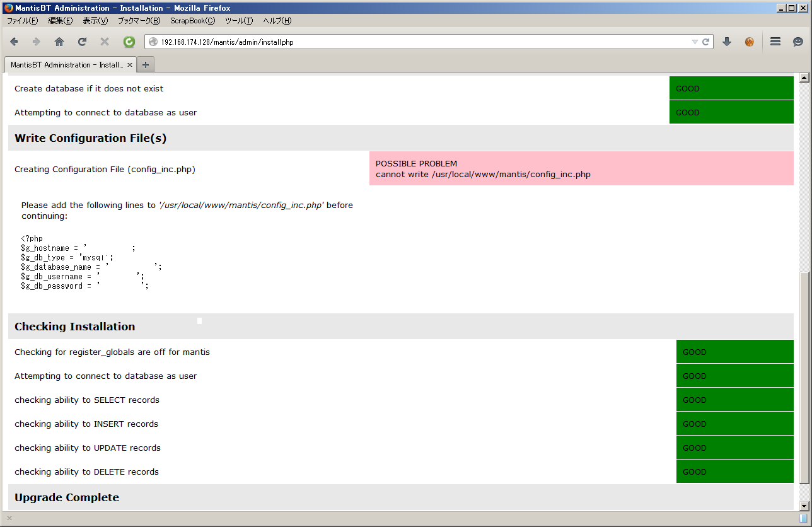Click the '<?php' code line
The height and width of the screenshot is (527, 812).
(x=32, y=239)
